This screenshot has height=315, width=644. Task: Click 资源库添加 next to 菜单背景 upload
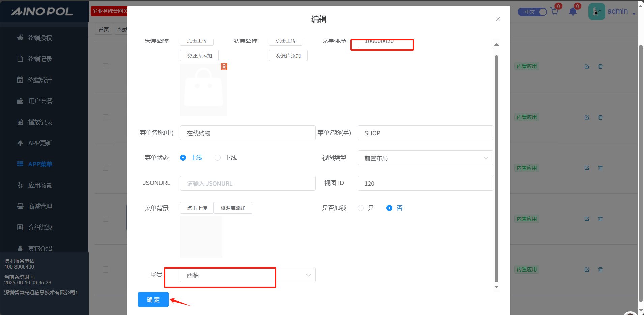click(233, 208)
